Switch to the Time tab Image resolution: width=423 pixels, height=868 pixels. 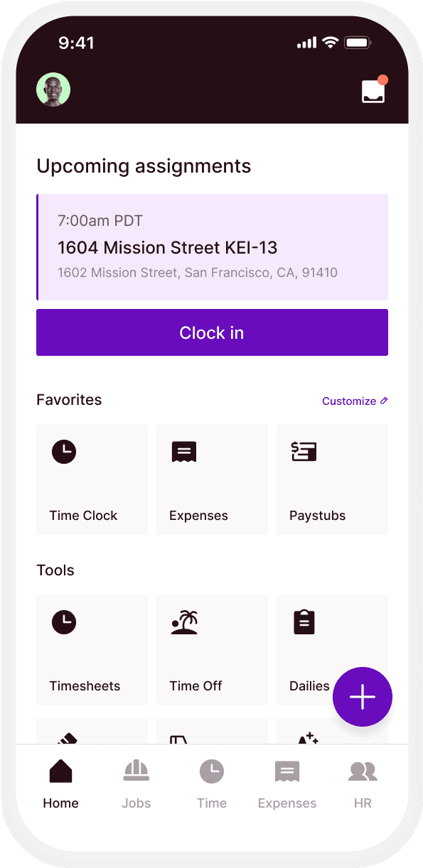[211, 781]
